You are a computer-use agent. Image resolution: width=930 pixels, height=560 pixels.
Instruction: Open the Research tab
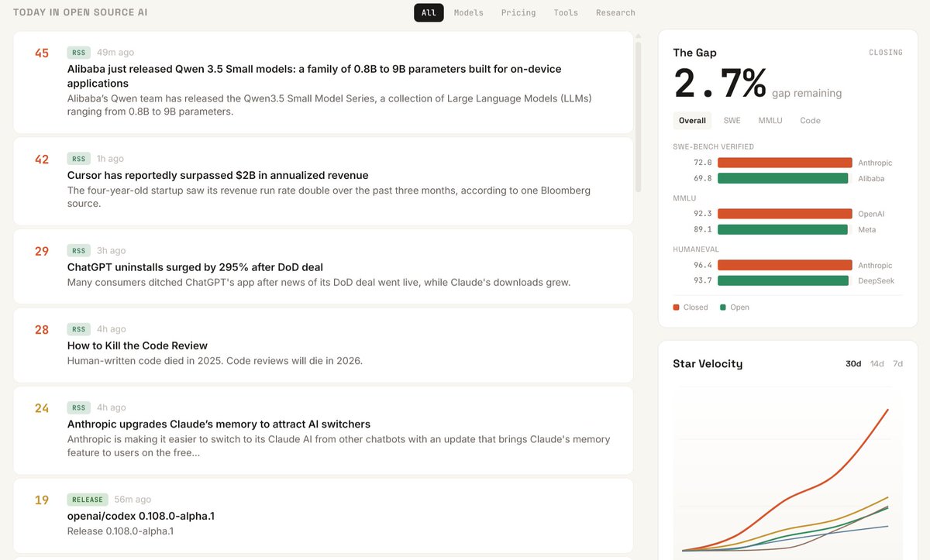click(615, 12)
